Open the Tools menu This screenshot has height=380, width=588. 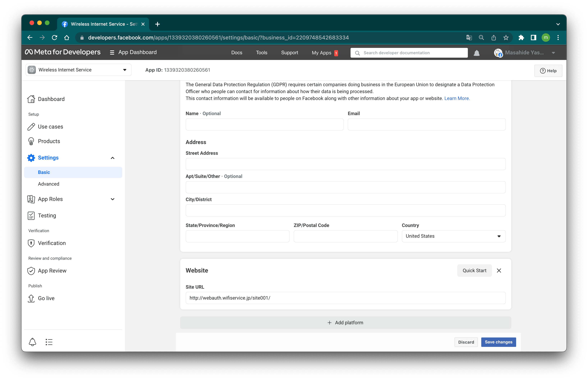[261, 52]
